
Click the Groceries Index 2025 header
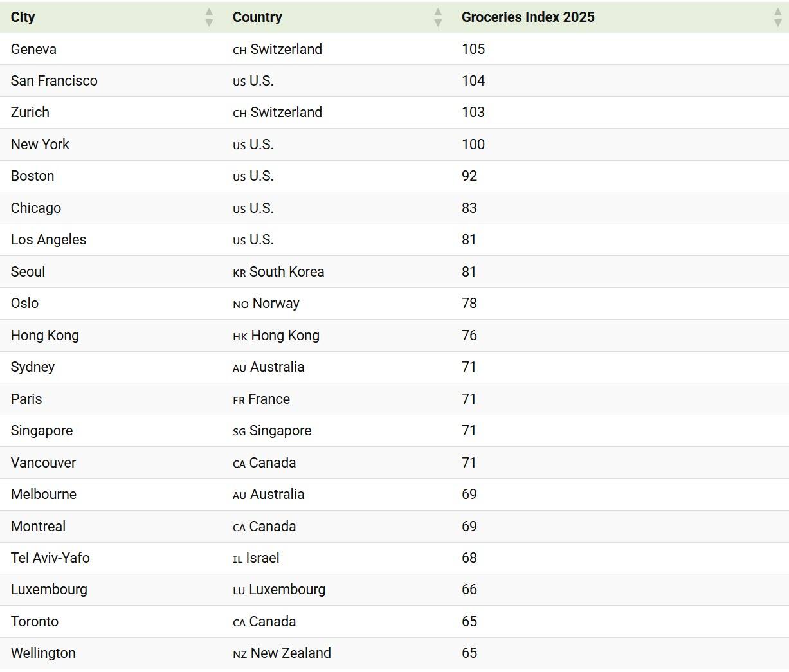(x=528, y=17)
